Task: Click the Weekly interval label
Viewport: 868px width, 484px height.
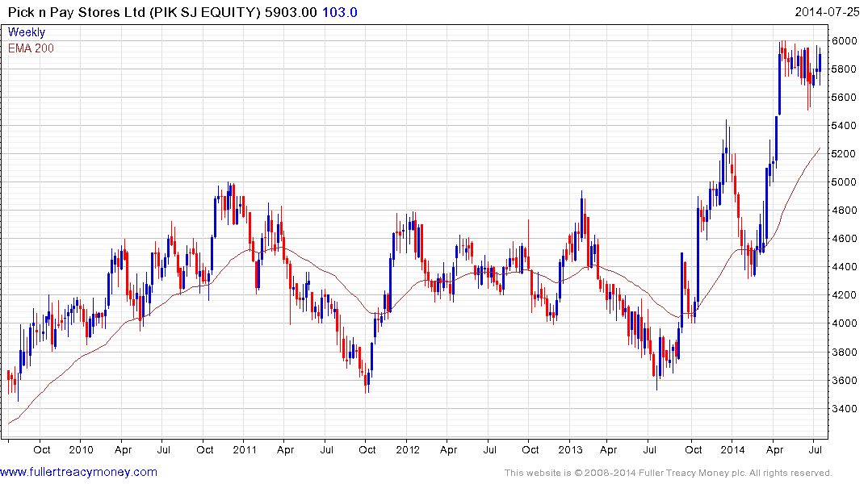Action: click(x=27, y=32)
